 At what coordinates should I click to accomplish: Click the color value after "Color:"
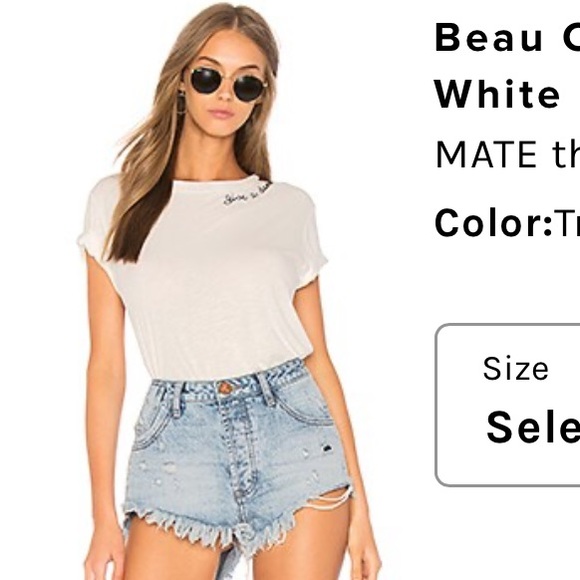(566, 223)
